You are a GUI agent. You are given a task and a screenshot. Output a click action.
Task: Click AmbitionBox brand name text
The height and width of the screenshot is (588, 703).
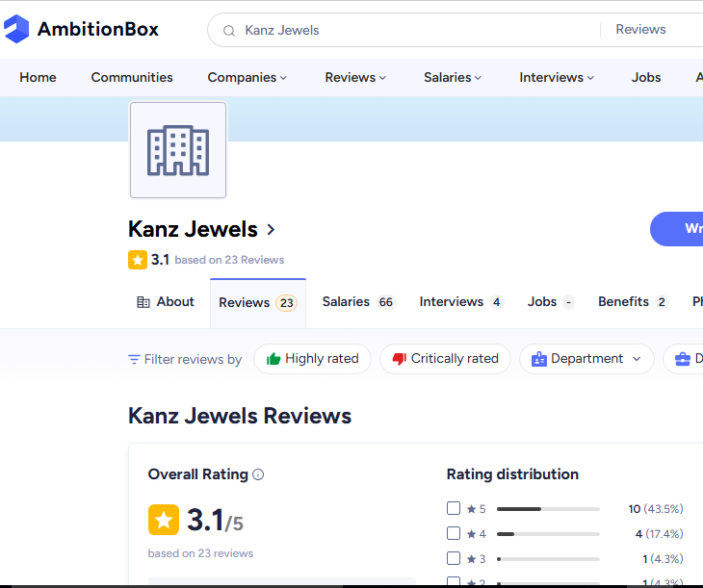[x=97, y=30]
